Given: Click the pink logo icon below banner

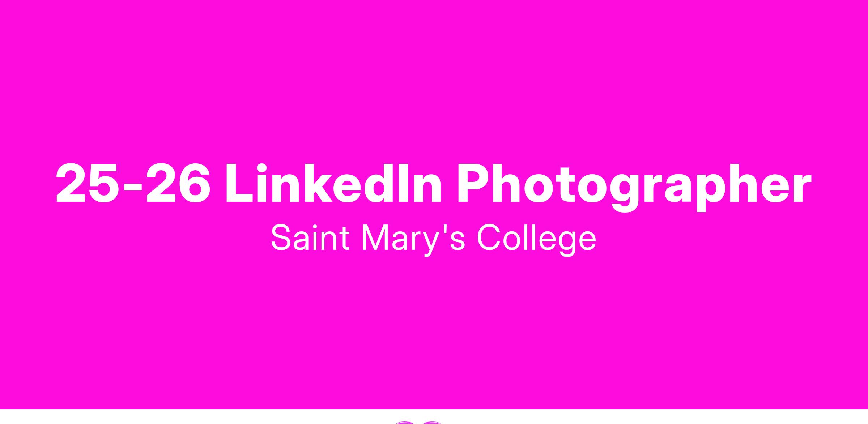Looking at the screenshot, I should point(418,422).
